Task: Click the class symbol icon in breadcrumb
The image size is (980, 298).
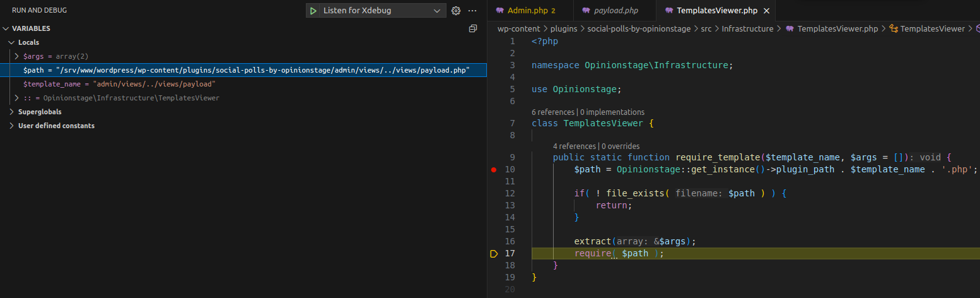Action: [x=893, y=28]
